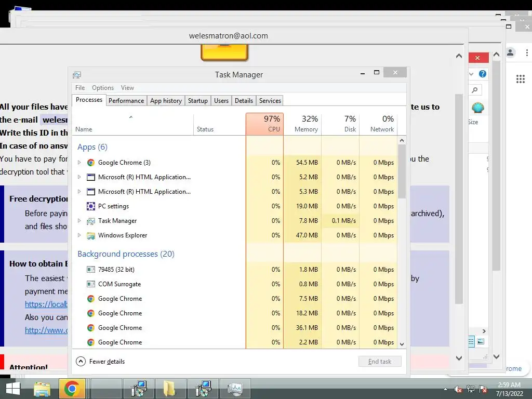Switch Explorer to large icons view
The image size is (532, 399).
481,341
